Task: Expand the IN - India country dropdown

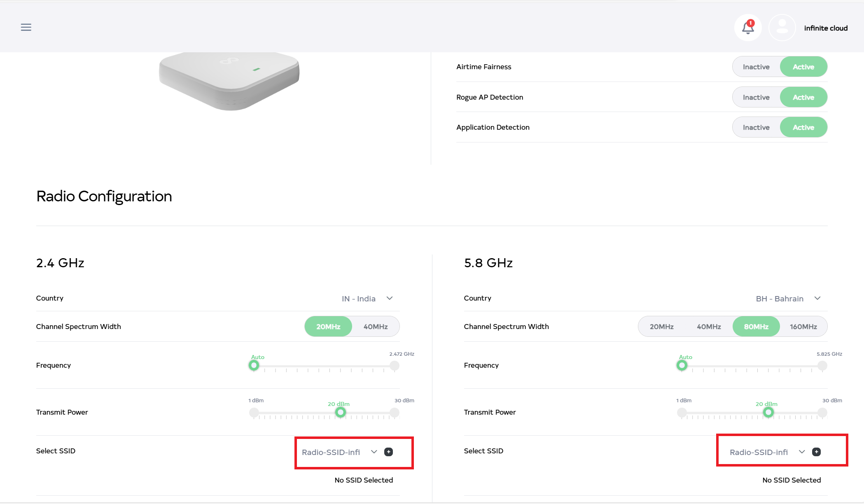Action: [367, 299]
